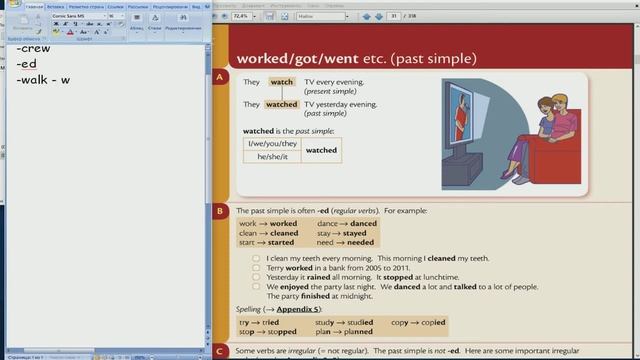Select the Insert (Вставка) ribbon tab
The image size is (640, 360).
55,7
